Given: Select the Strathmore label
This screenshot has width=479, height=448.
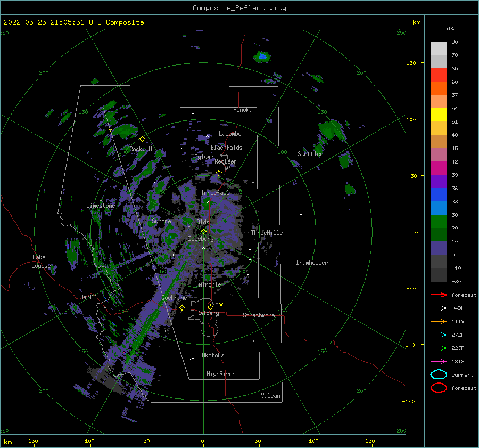Looking at the screenshot, I should [x=259, y=315].
